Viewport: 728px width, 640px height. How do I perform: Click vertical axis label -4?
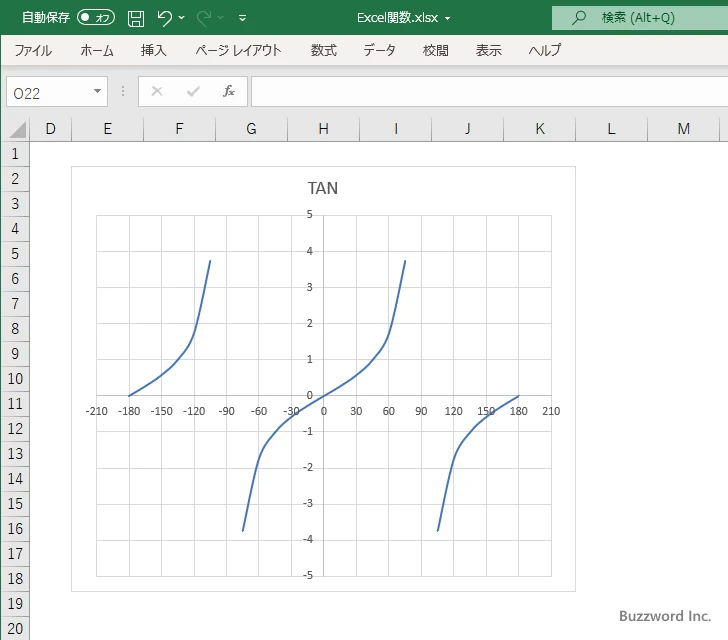[x=308, y=539]
